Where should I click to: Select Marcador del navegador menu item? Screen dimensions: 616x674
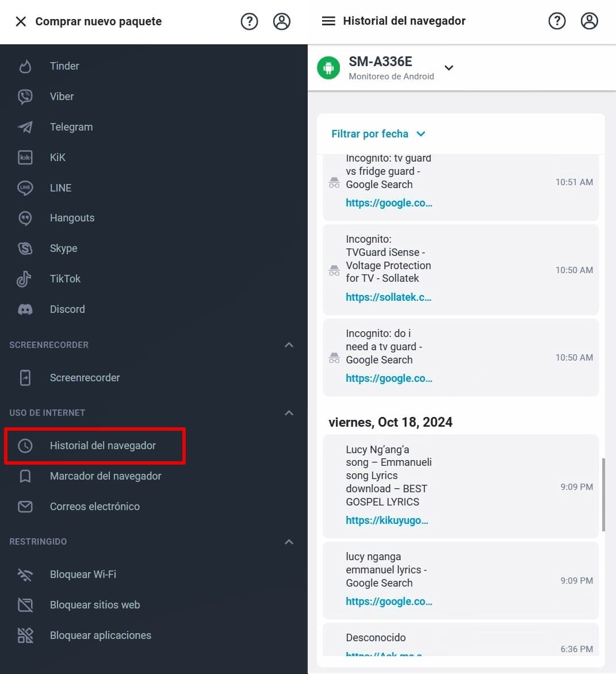pos(105,476)
